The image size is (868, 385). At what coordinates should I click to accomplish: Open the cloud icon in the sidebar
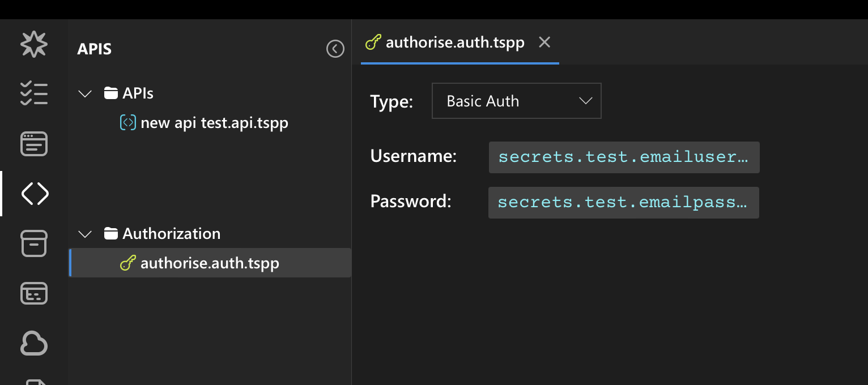[x=34, y=343]
